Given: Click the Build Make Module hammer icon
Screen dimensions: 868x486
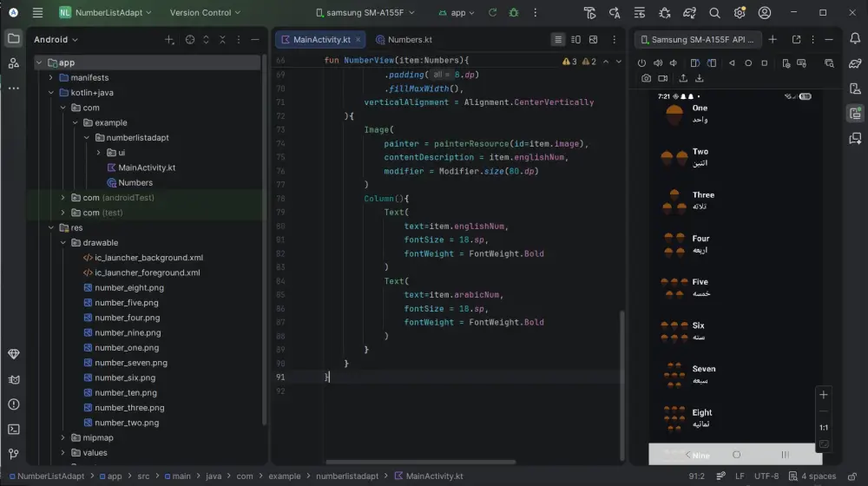Looking at the screenshot, I should (589, 12).
